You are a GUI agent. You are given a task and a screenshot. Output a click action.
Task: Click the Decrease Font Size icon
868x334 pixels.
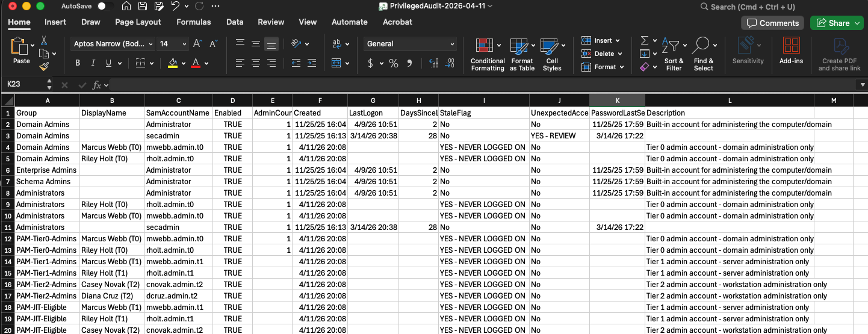(x=213, y=44)
